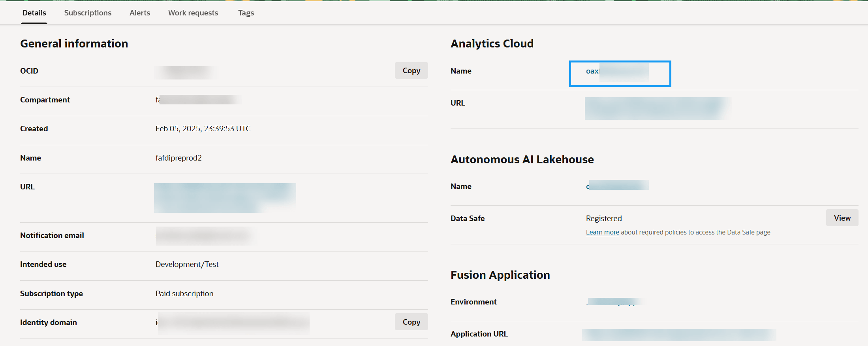Click the Analytics Cloud heading
This screenshot has height=346, width=868.
tap(492, 43)
